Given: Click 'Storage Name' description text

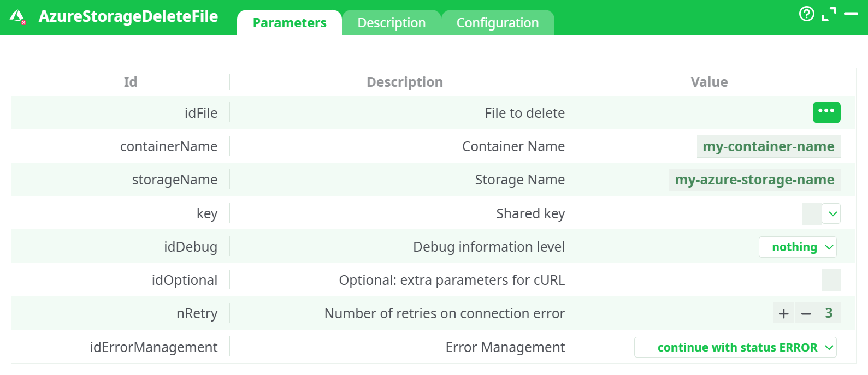Looking at the screenshot, I should 520,180.
